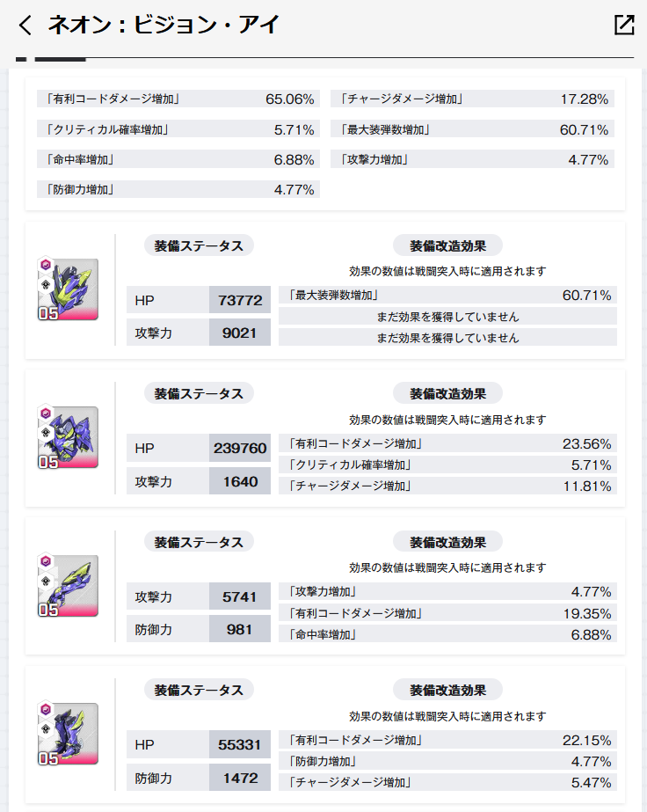
Task: Select the arm gear equipment thumbnail
Action: [x=68, y=586]
